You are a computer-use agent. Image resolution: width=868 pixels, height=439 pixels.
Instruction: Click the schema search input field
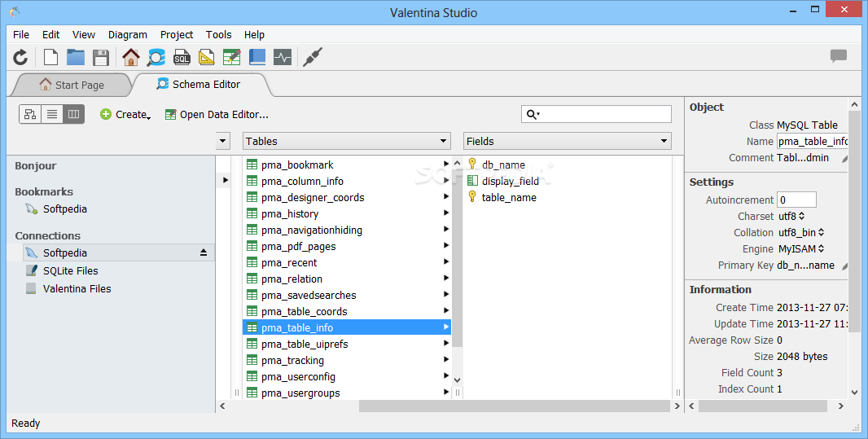tap(596, 114)
